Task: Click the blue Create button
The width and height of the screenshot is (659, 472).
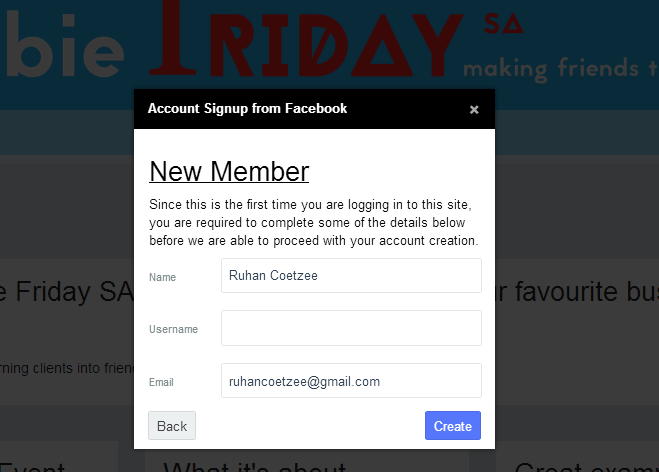Action: 453,426
